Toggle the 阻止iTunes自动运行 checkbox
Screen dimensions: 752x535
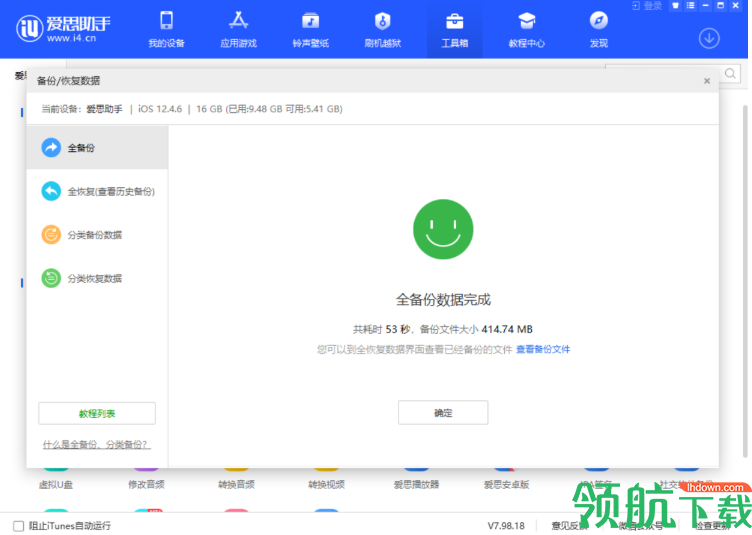pyautogui.click(x=18, y=526)
